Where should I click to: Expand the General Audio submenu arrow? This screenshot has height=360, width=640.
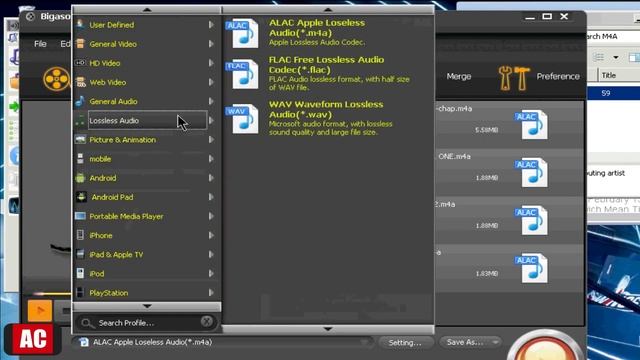[x=211, y=101]
